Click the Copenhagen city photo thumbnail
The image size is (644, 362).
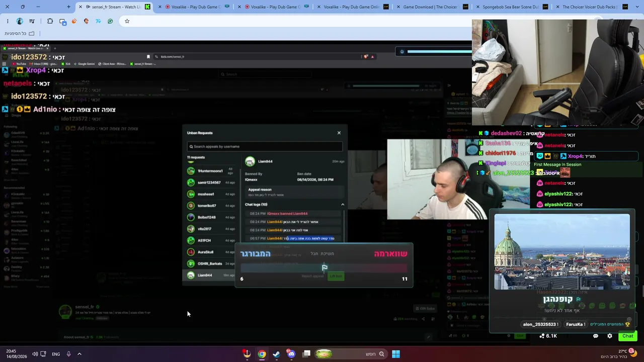[562, 252]
